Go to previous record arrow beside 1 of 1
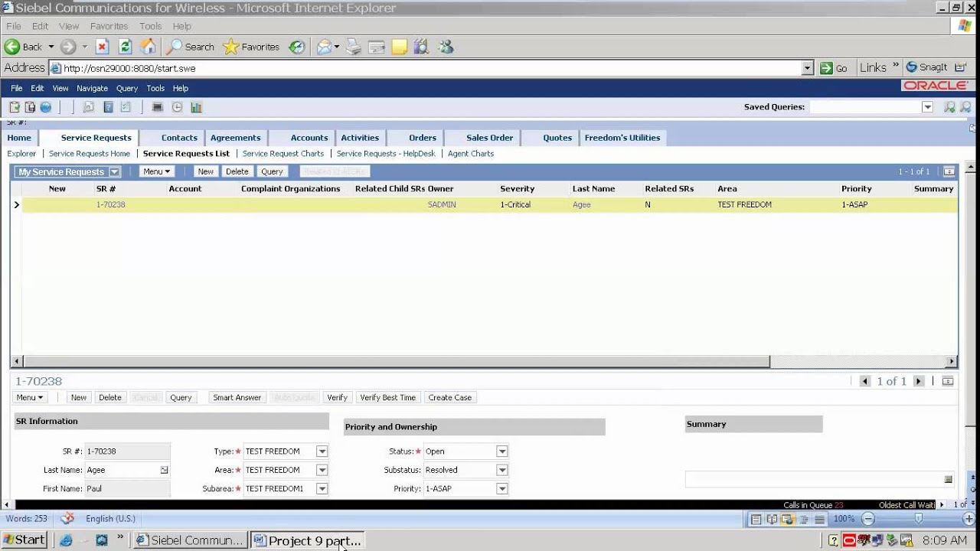Viewport: 980px width, 551px height. pos(865,381)
